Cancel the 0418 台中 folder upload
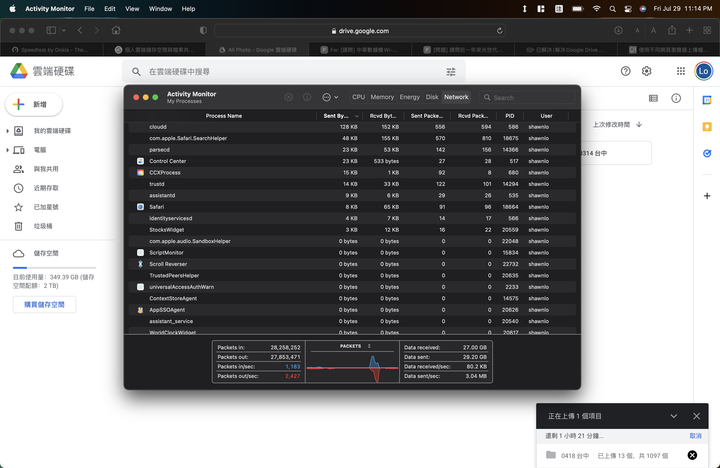 pyautogui.click(x=692, y=455)
